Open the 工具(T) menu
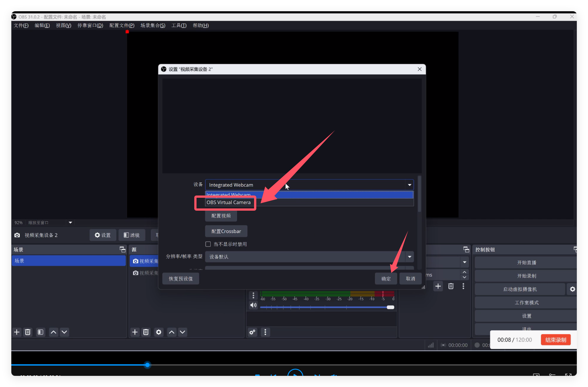The image size is (588, 387). click(179, 25)
